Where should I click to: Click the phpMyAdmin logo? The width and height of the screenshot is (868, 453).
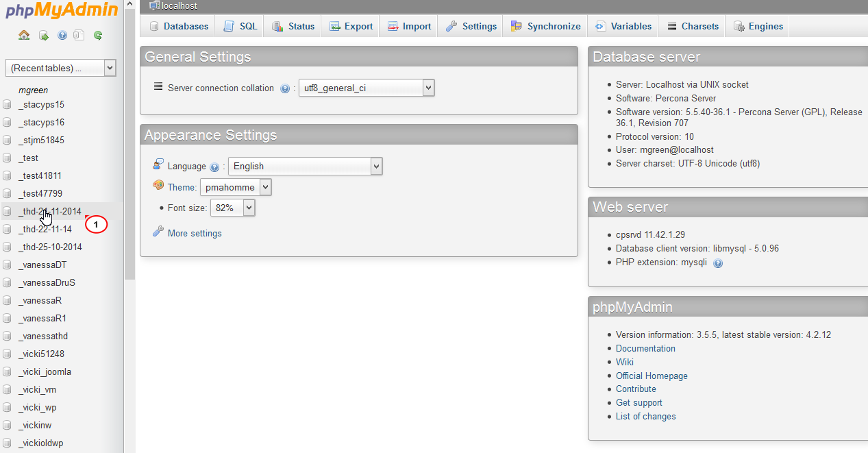click(x=61, y=11)
